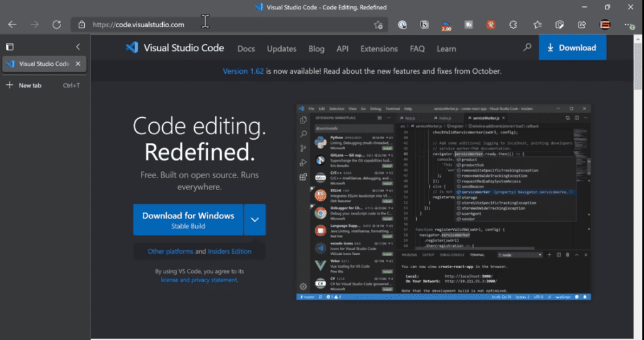
Task: Open the Other platforms link
Action: pyautogui.click(x=170, y=251)
